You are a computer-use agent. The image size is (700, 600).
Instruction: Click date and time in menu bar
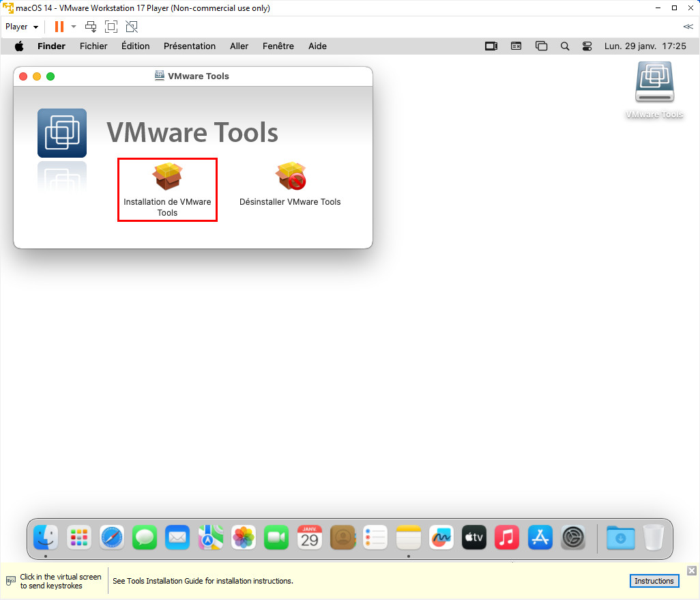click(x=645, y=46)
